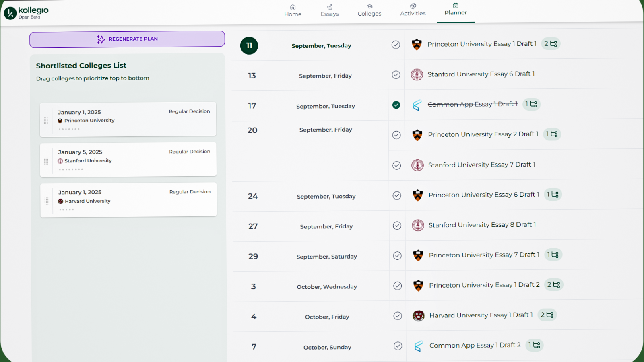This screenshot has width=644, height=362.
Task: Click the Regenerate Plan button
Action: point(127,39)
